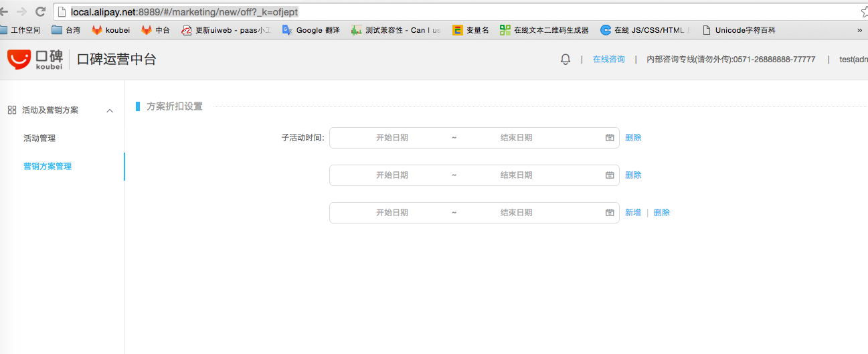Select 营销方案管理 in the sidebar
868x354 pixels.
point(48,166)
